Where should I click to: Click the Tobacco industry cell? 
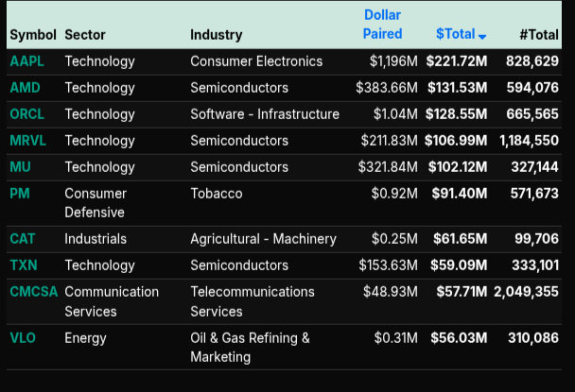coord(217,194)
